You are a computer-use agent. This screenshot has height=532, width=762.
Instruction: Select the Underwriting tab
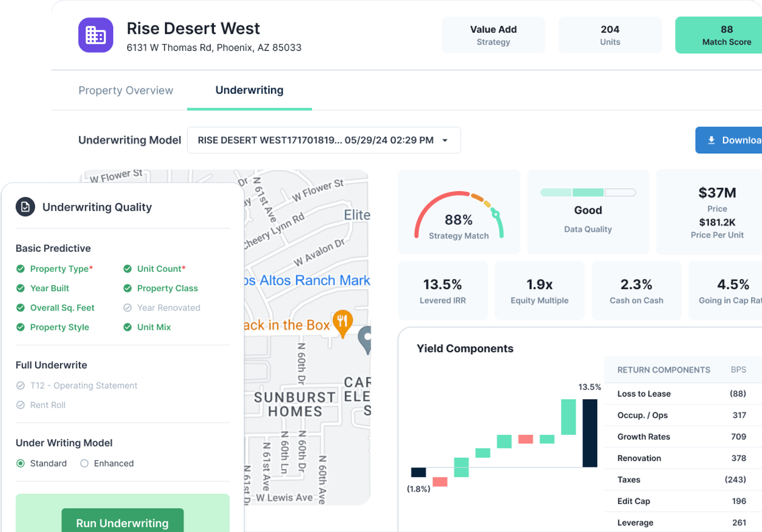[x=249, y=90]
